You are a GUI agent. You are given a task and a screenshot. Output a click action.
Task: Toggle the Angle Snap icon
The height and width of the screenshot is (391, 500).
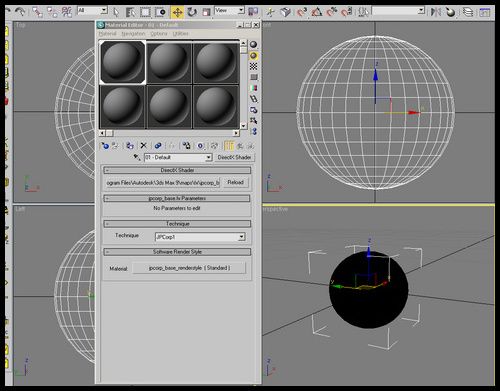click(317, 13)
